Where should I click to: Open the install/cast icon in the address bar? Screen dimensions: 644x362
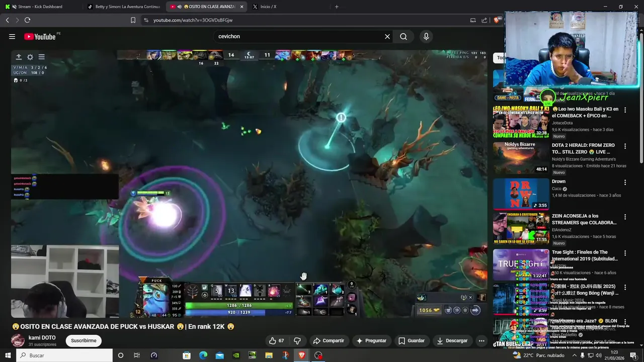473,20
